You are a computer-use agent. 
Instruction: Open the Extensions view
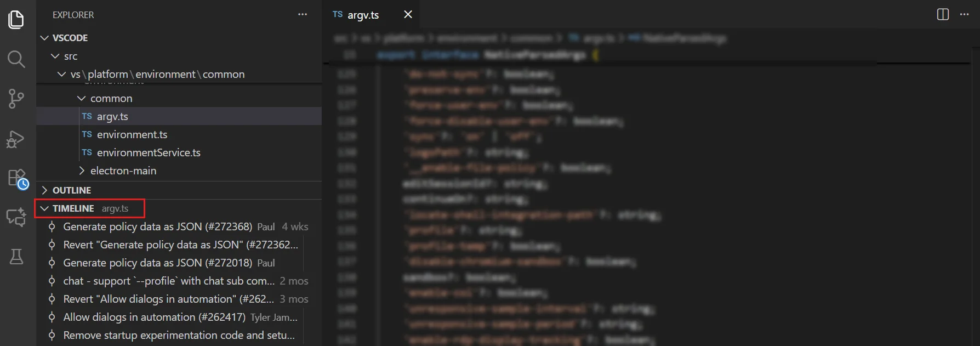point(18,179)
